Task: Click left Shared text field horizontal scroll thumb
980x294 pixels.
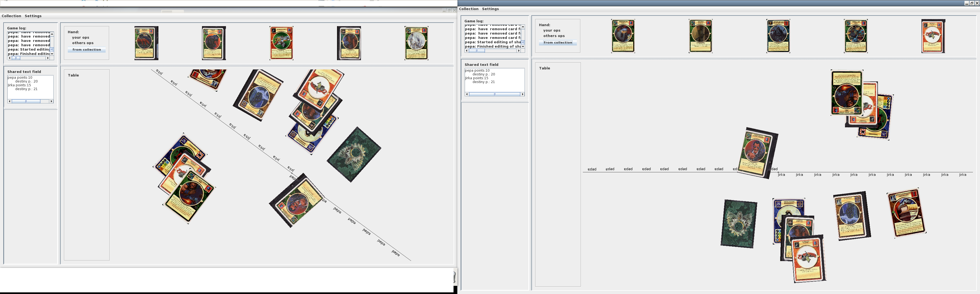Action: 26,101
